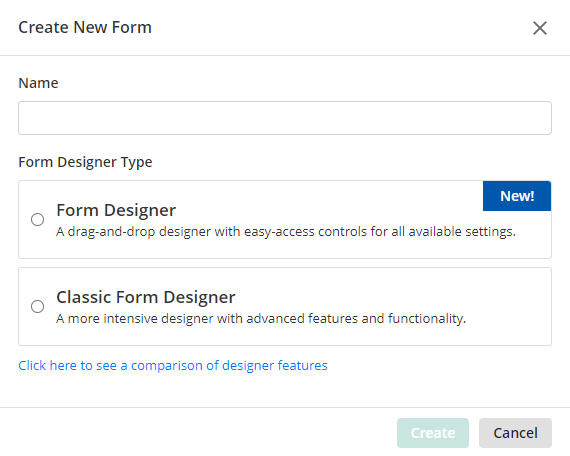Click the drag-and-drop designer description text
The width and height of the screenshot is (570, 456).
pyautogui.click(x=286, y=232)
